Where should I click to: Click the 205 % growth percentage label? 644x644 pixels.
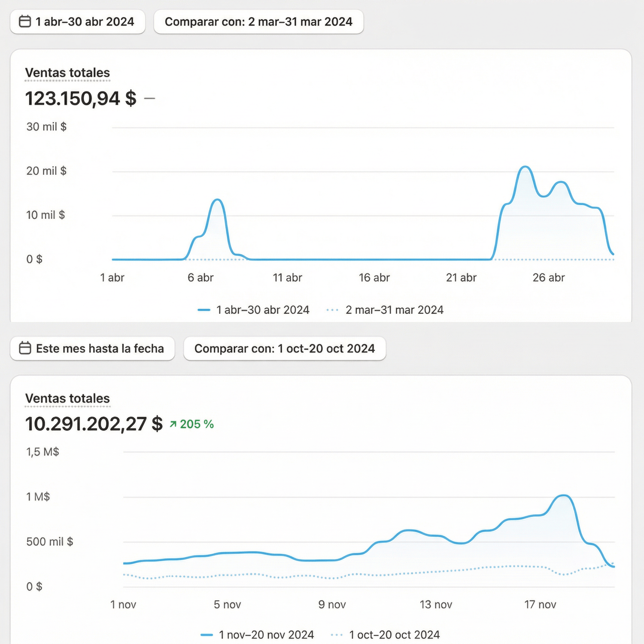(x=197, y=424)
